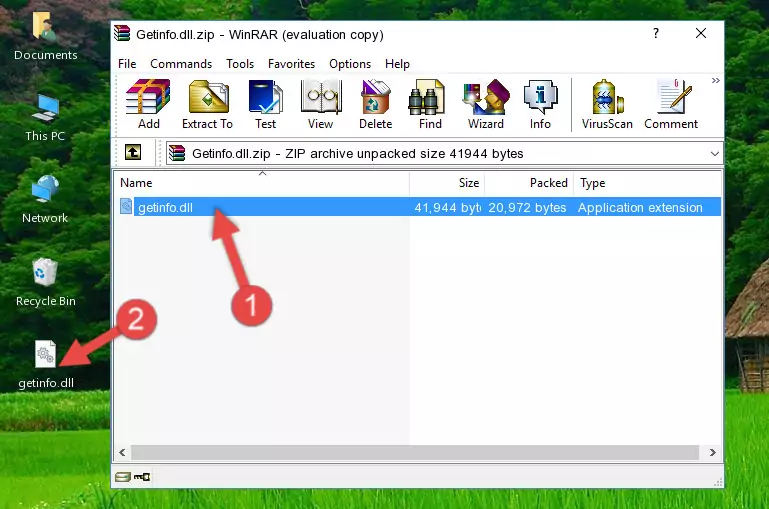The height and width of the screenshot is (509, 769).
Task: Open the Help menu
Action: (397, 64)
